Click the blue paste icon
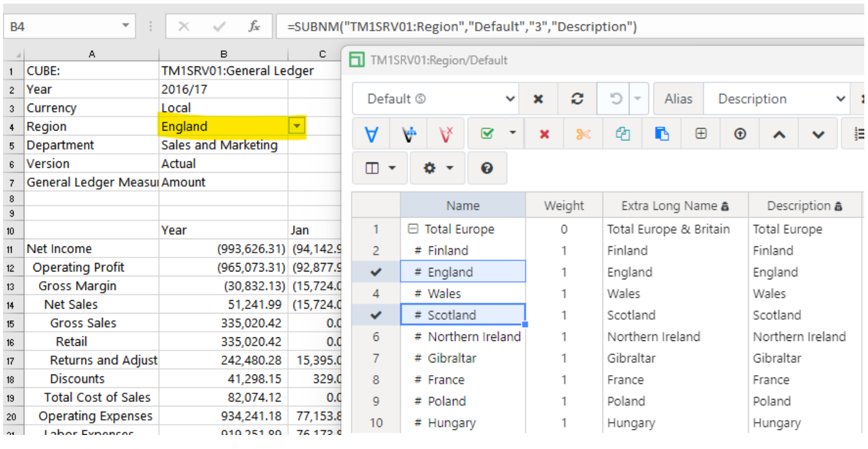This screenshot has width=868, height=449. click(662, 134)
